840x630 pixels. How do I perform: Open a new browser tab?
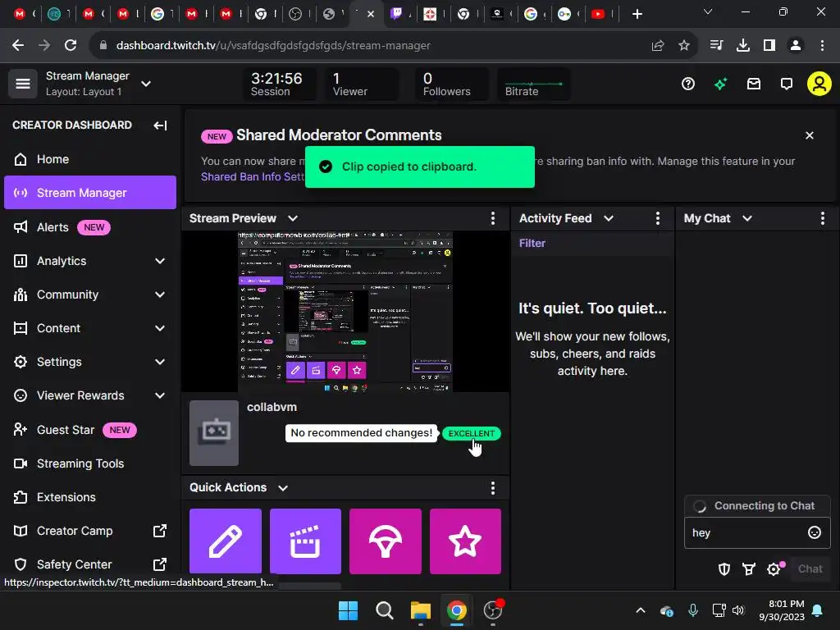[x=637, y=14]
